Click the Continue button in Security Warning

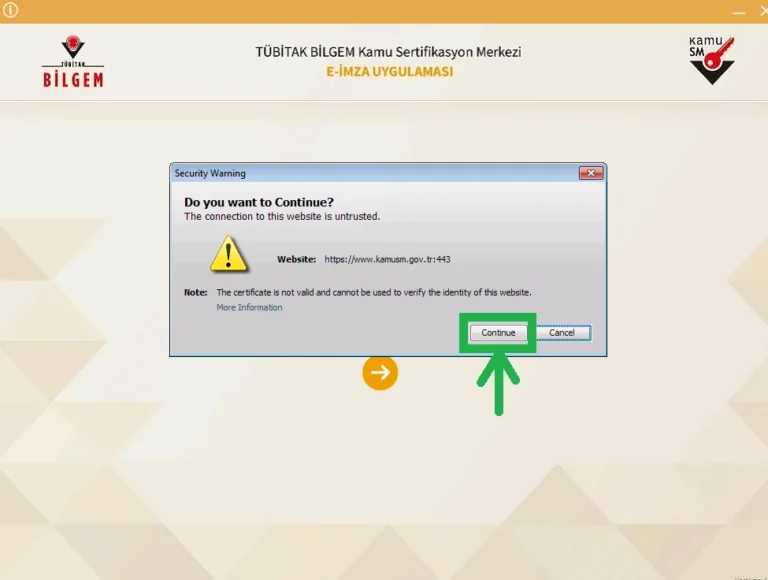498,333
